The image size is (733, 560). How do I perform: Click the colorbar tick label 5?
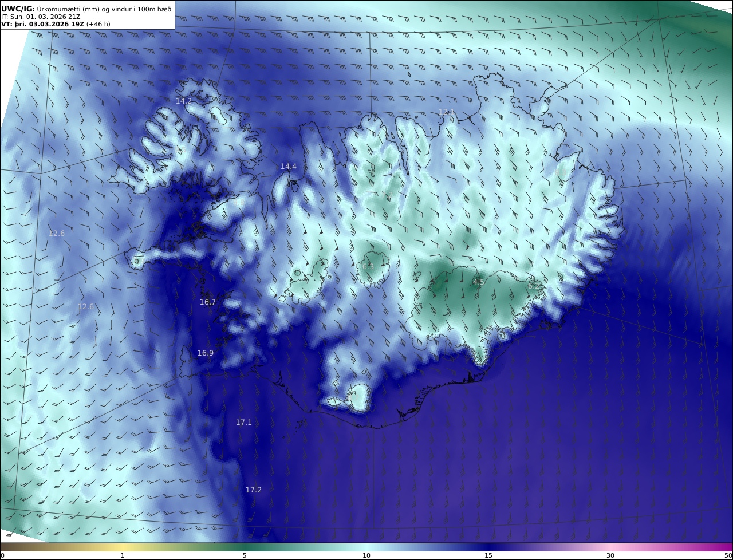pos(245,555)
